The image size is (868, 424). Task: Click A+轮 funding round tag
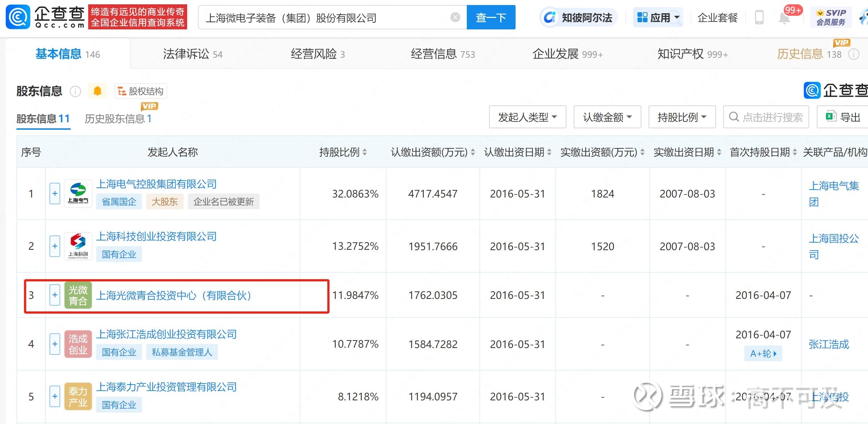(x=763, y=353)
